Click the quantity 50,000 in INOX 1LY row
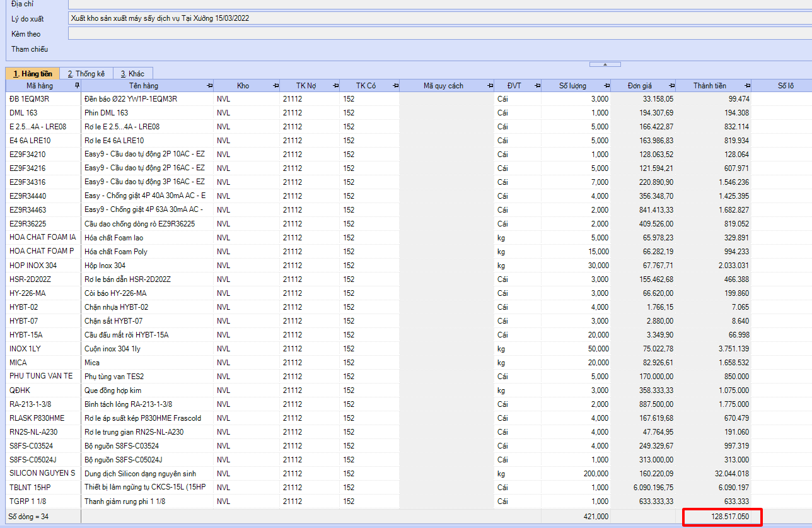 (x=598, y=349)
